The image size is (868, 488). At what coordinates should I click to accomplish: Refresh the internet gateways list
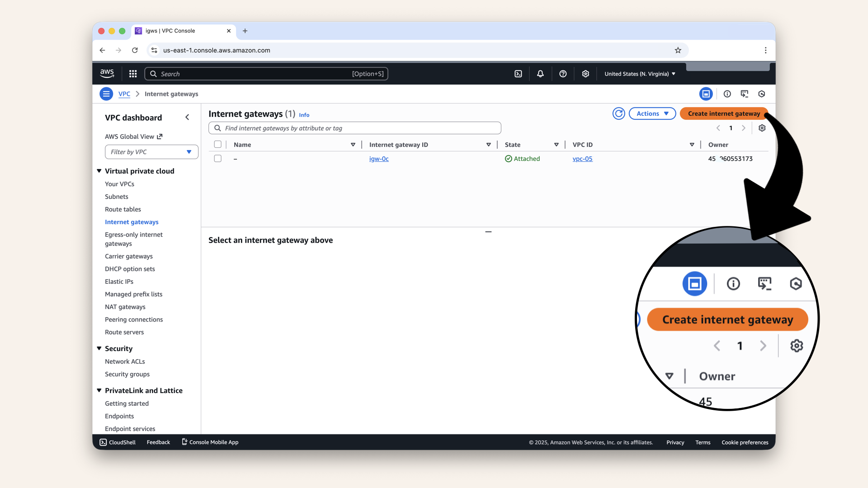[618, 113]
